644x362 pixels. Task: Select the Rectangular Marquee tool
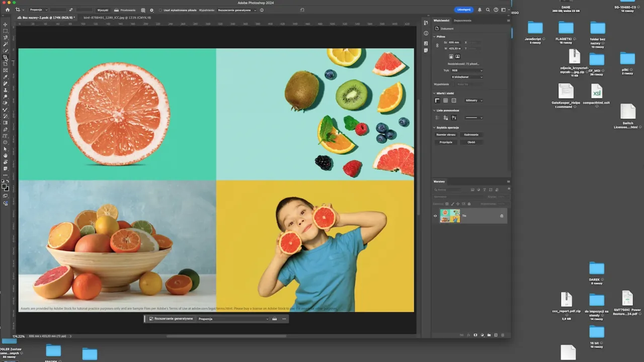pos(6,31)
